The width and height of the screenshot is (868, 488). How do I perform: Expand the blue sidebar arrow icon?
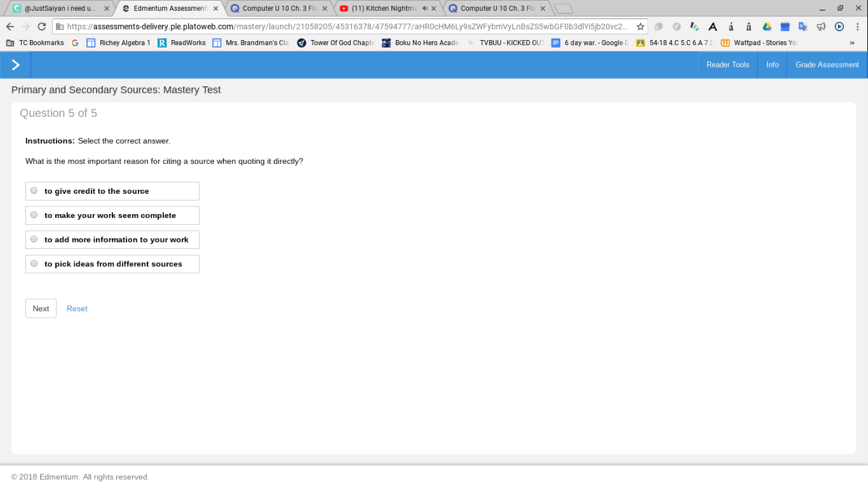pyautogui.click(x=15, y=65)
